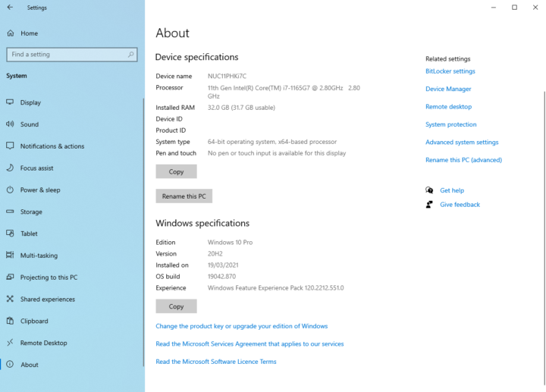Click the Home label in sidebar

(30, 33)
